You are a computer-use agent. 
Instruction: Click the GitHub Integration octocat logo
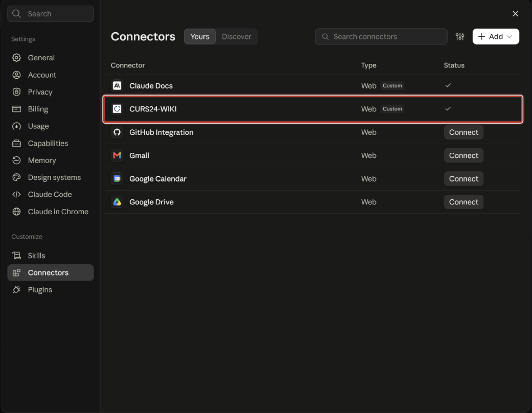point(117,132)
